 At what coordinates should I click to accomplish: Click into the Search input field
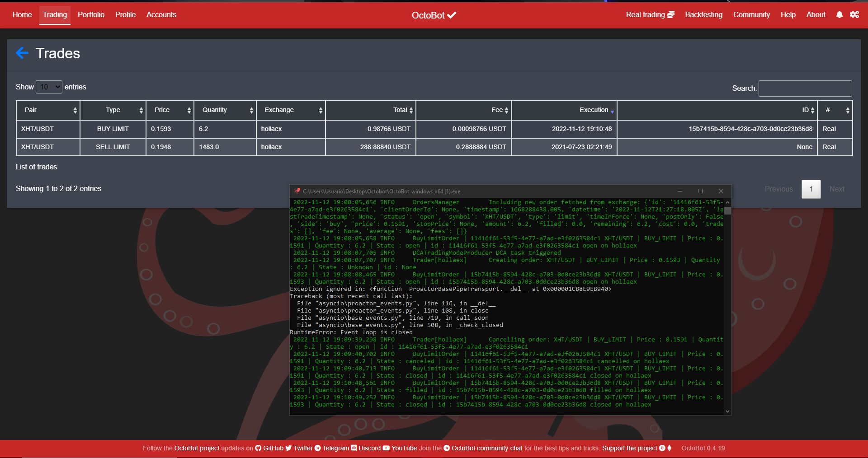[x=805, y=88]
